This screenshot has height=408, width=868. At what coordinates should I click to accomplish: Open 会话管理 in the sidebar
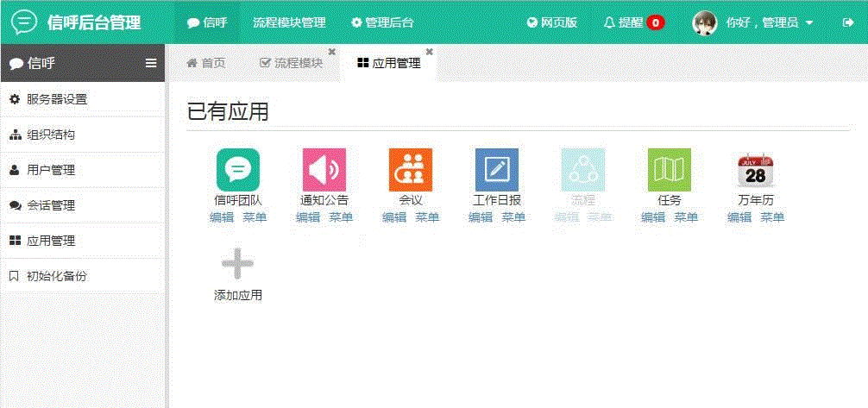83,206
